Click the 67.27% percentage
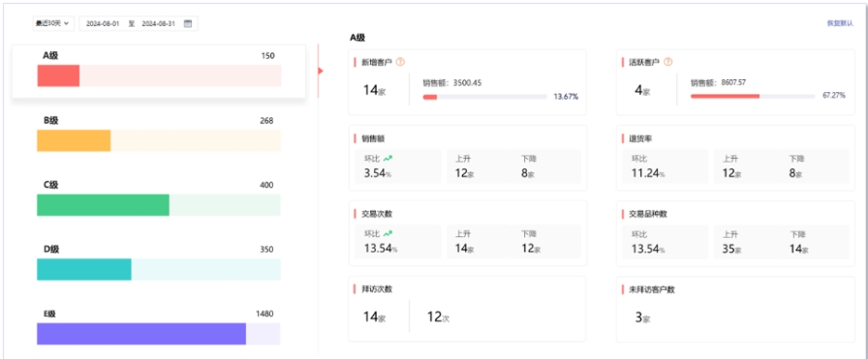This screenshot has height=359, width=868. (x=834, y=95)
